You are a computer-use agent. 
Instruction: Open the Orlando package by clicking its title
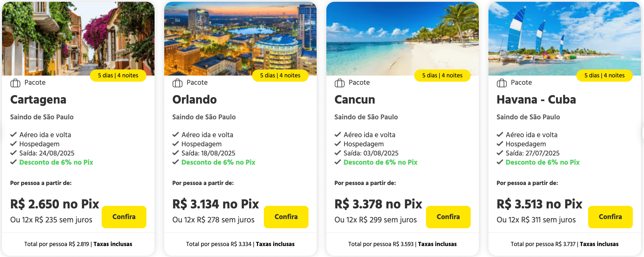(194, 100)
